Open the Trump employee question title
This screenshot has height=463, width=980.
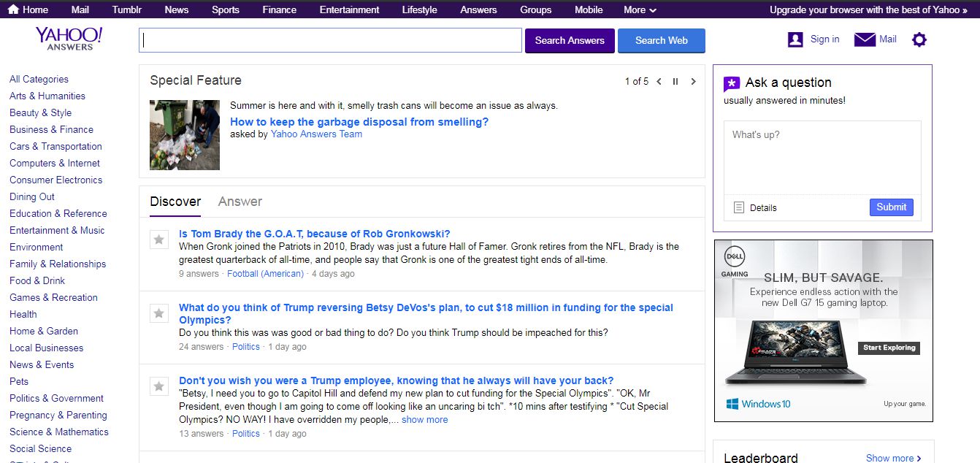pos(396,380)
